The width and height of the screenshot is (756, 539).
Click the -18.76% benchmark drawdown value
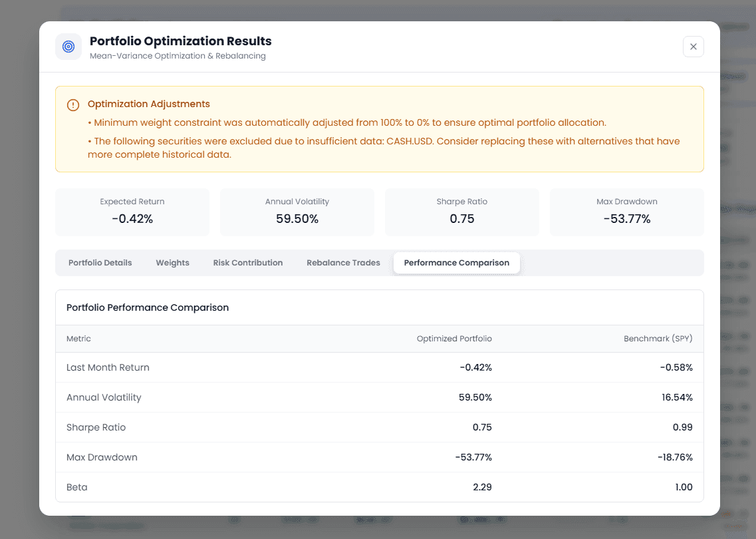tap(675, 457)
